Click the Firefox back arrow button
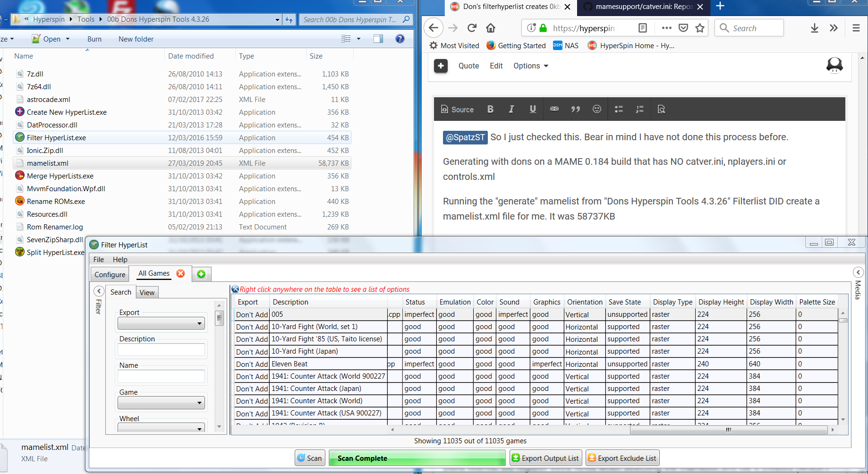The height and width of the screenshot is (474, 868). pyautogui.click(x=434, y=28)
